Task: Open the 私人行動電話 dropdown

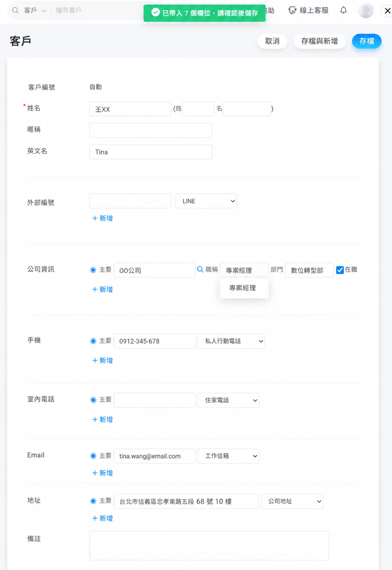Action: coord(231,341)
